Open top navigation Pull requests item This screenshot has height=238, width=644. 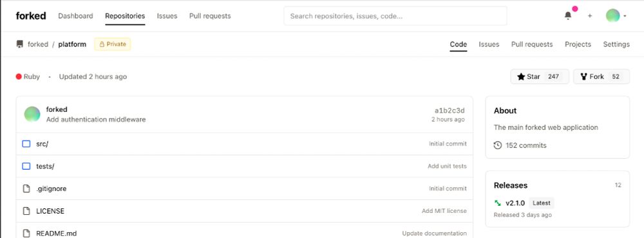click(x=210, y=16)
